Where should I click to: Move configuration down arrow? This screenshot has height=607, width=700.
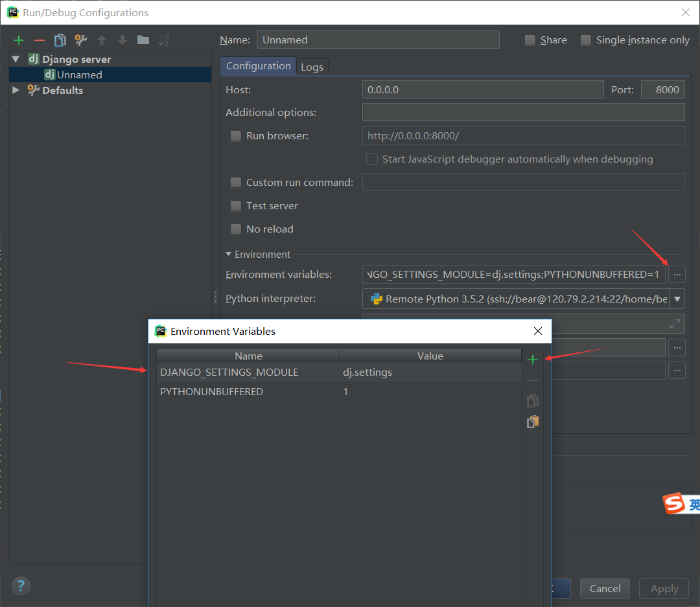pos(122,40)
